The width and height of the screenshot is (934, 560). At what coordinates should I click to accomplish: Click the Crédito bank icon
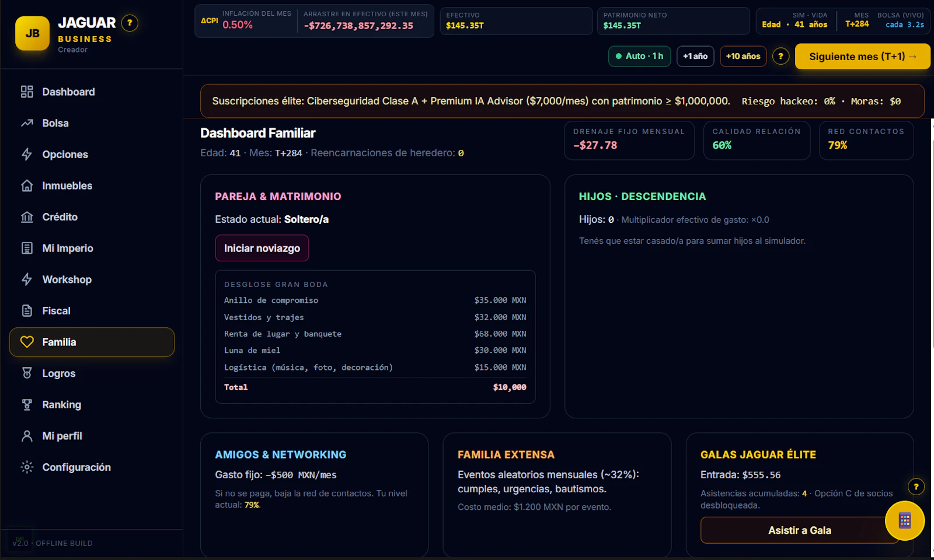[27, 217]
